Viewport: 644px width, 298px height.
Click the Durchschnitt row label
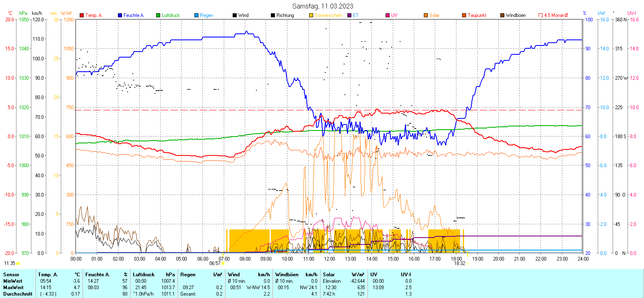[x=18, y=294]
